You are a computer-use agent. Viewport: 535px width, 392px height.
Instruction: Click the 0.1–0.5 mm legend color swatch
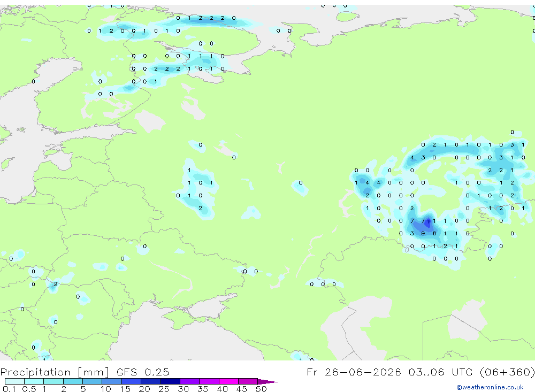pos(14,381)
